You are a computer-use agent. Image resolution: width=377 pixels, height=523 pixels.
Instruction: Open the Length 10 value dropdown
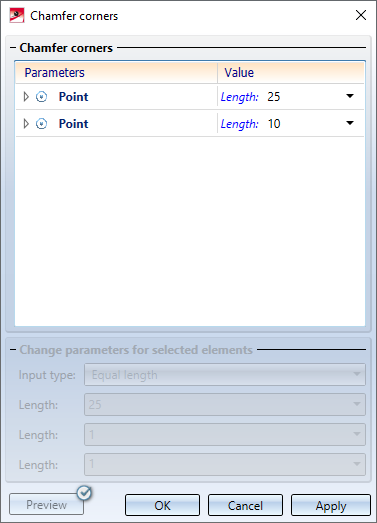[x=350, y=123]
